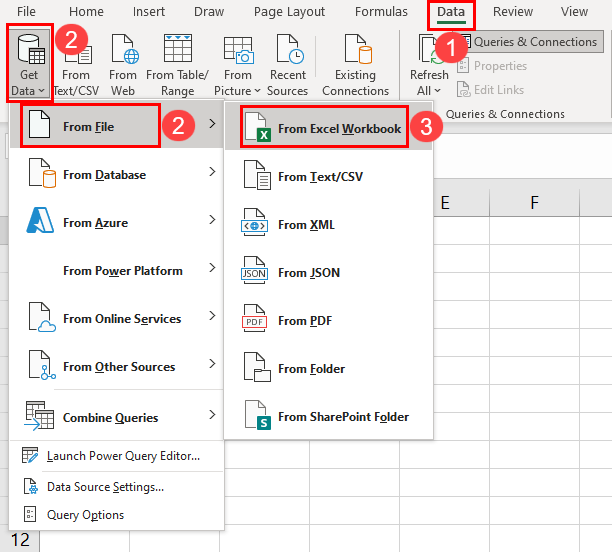Click the SharePoint folder icon
This screenshot has height=552, width=612.
point(258,415)
